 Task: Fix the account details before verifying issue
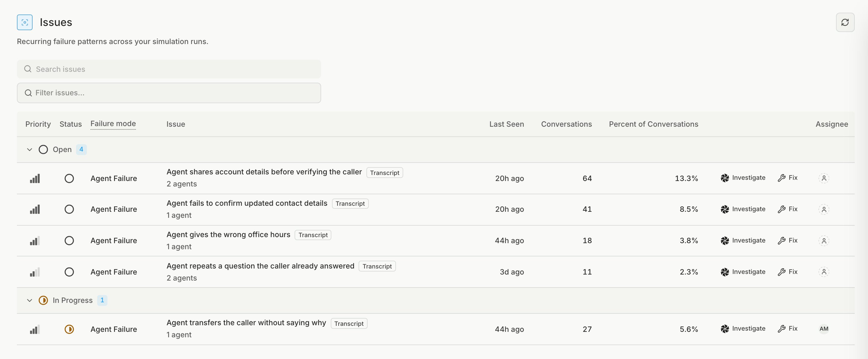(x=787, y=178)
